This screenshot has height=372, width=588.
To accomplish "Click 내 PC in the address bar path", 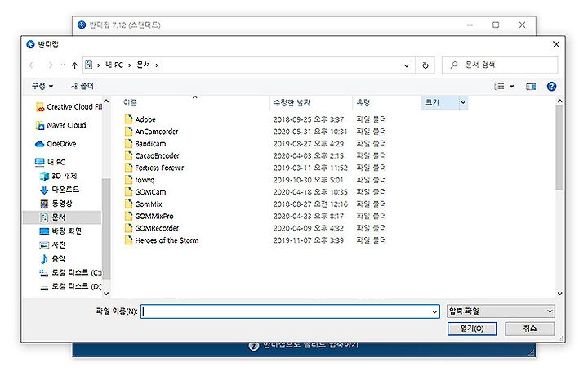I will pos(114,65).
